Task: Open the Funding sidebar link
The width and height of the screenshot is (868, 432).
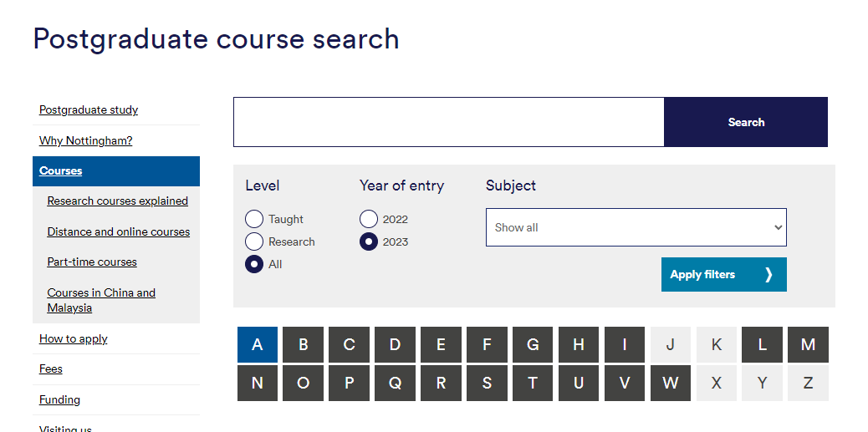Action: (x=60, y=399)
